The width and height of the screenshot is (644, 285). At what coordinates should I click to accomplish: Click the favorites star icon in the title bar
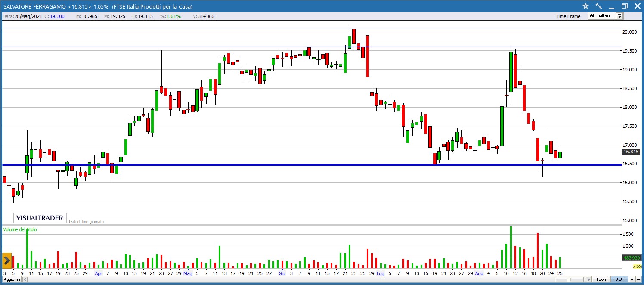[x=585, y=6]
